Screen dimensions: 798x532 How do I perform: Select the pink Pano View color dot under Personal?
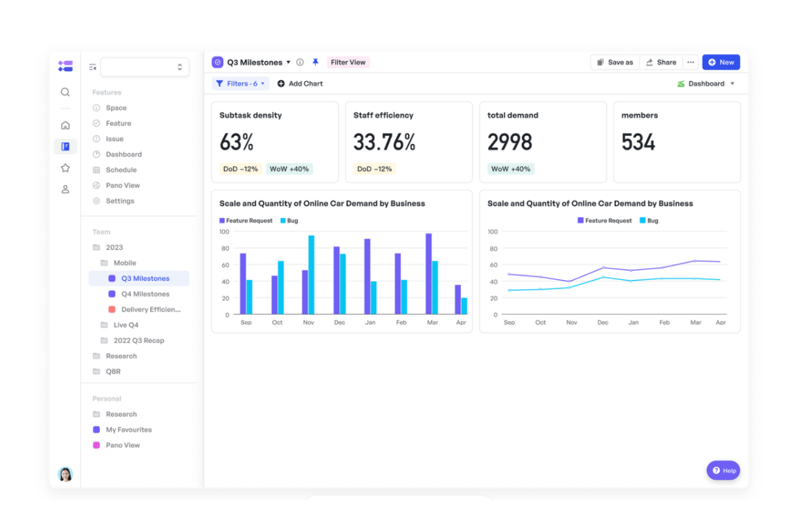point(96,445)
